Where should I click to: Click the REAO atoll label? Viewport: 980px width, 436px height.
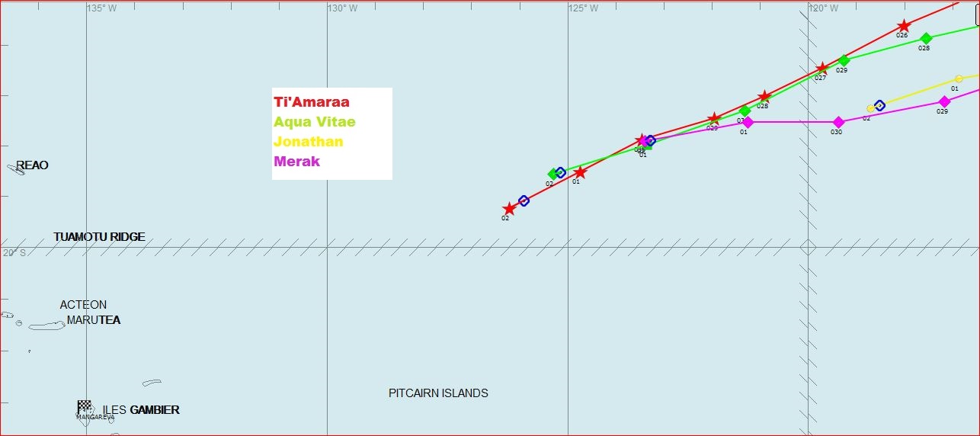point(32,165)
